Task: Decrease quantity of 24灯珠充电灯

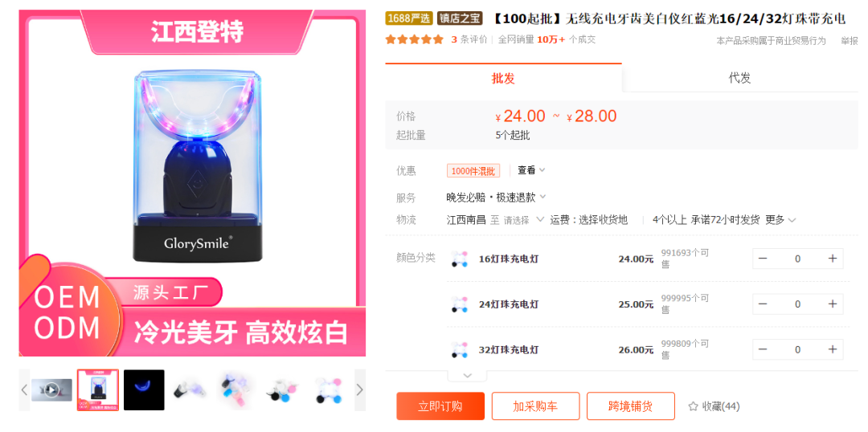Action: point(763,304)
